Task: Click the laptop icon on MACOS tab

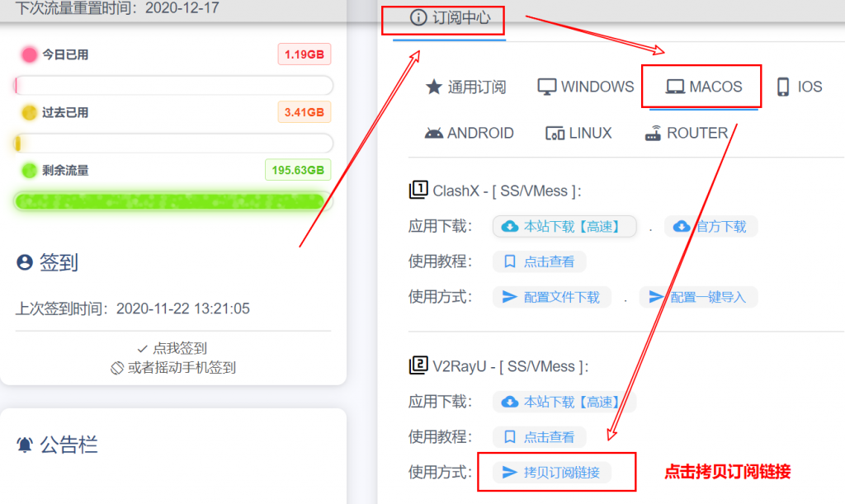Action: click(674, 86)
